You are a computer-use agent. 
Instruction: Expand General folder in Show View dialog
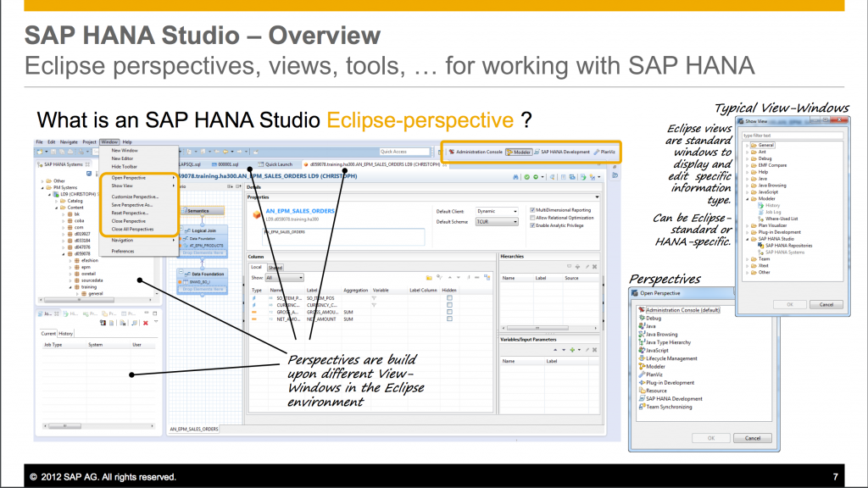[747, 145]
